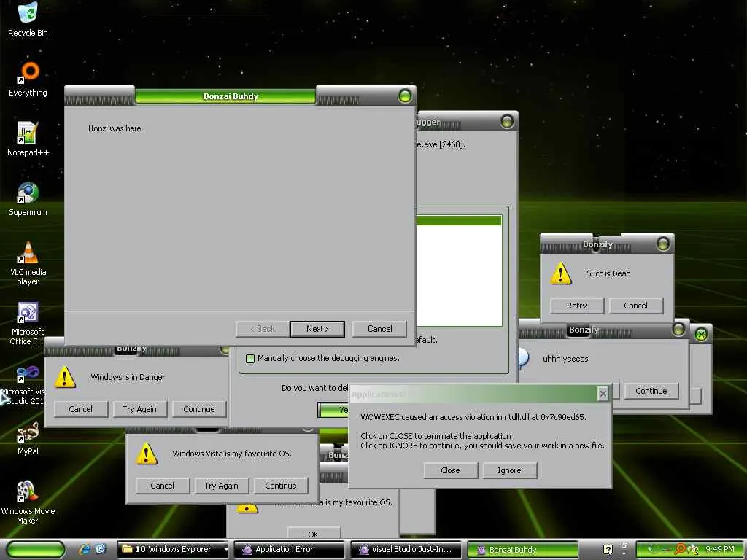This screenshot has width=747, height=560.
Task: Click the Internet Explorer quick launch icon
Action: pos(85,549)
